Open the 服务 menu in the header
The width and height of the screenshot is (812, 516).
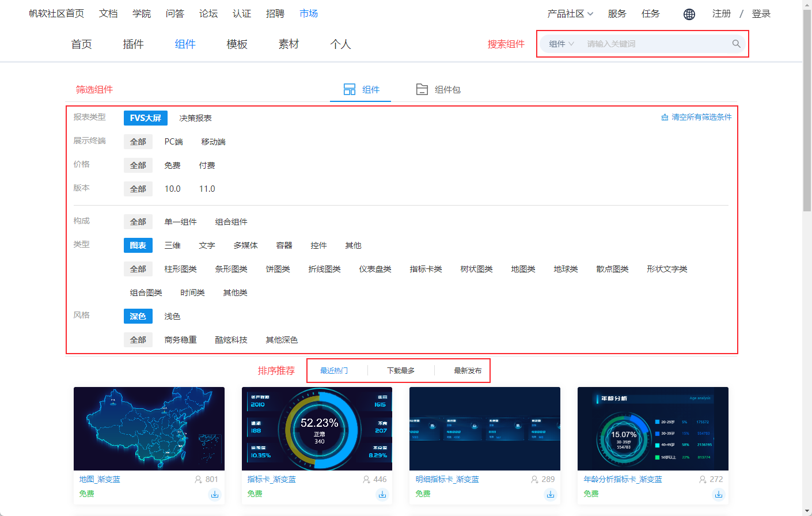click(617, 14)
